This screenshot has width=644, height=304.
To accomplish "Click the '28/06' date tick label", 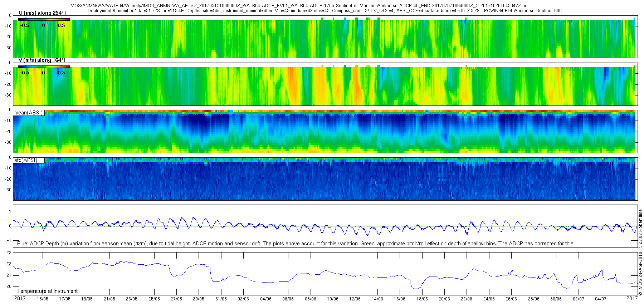I will click(534, 299).
